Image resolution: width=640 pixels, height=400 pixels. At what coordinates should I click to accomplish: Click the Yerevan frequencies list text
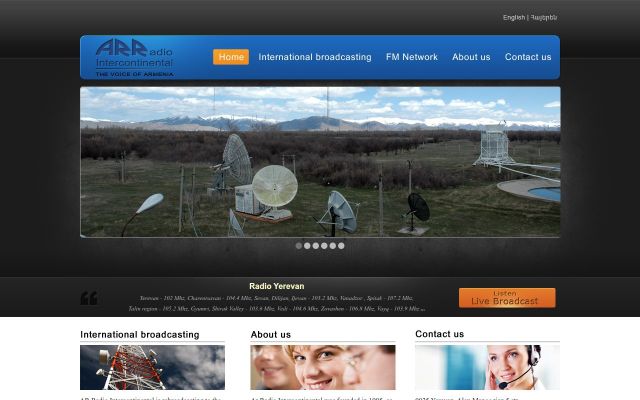[277, 303]
